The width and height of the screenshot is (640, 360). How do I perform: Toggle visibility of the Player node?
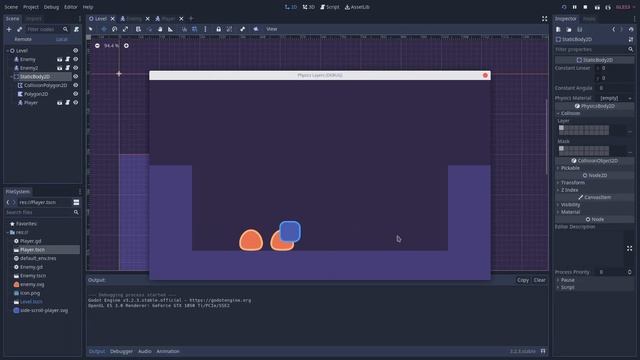pyautogui.click(x=76, y=102)
